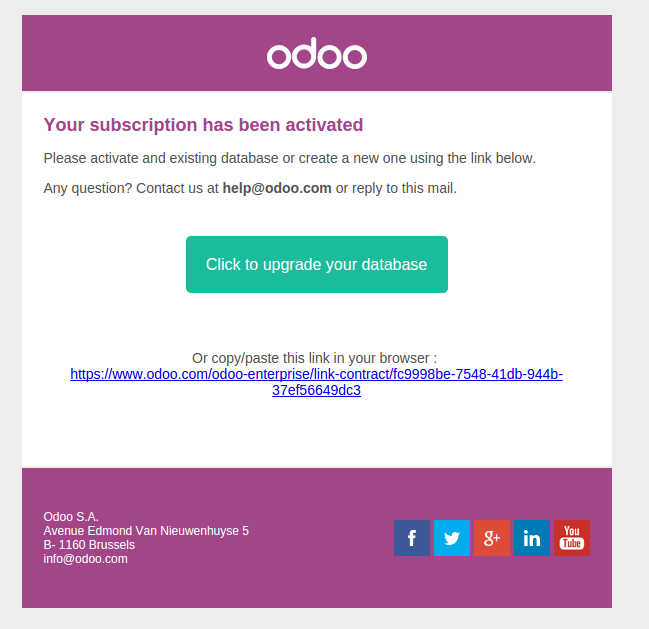Click the 'Please activate and existing database' sentence
Image resolution: width=649 pixels, height=629 pixels.
coord(290,158)
